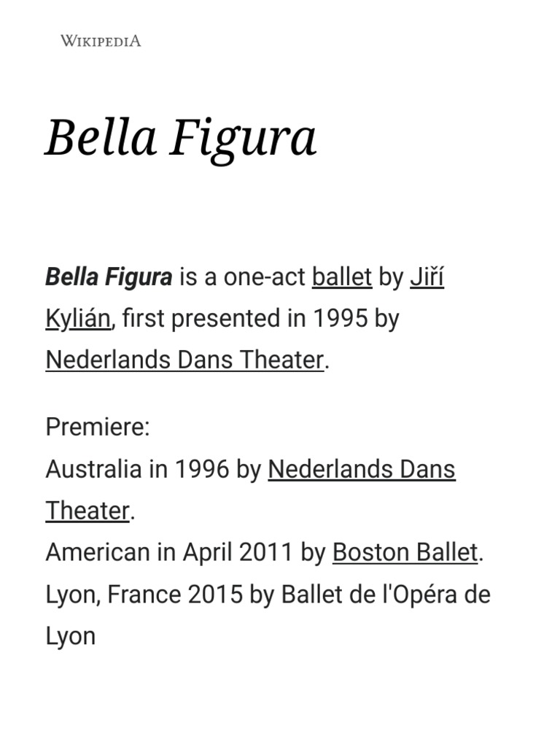This screenshot has height=747, width=560.
Task: Click the lone word 'Lyon' on last line
Action: [x=70, y=636]
